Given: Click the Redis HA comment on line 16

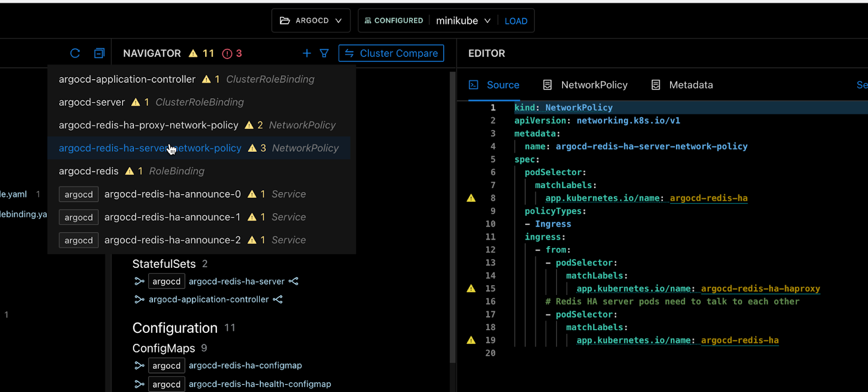Looking at the screenshot, I should click(672, 301).
